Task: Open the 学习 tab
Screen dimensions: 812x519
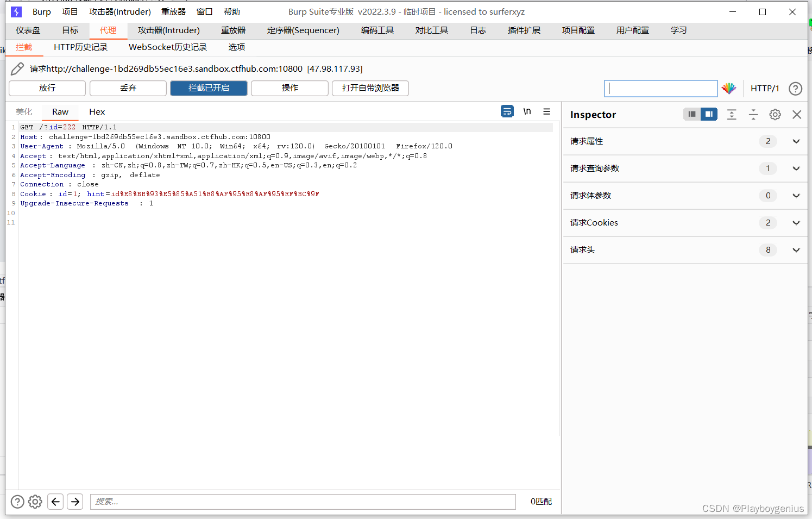Action: [679, 30]
